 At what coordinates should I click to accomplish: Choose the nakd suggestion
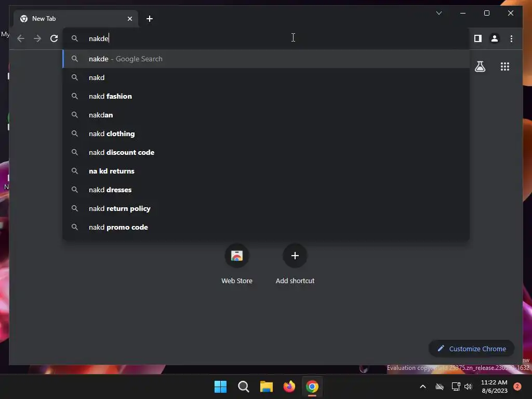(x=266, y=77)
